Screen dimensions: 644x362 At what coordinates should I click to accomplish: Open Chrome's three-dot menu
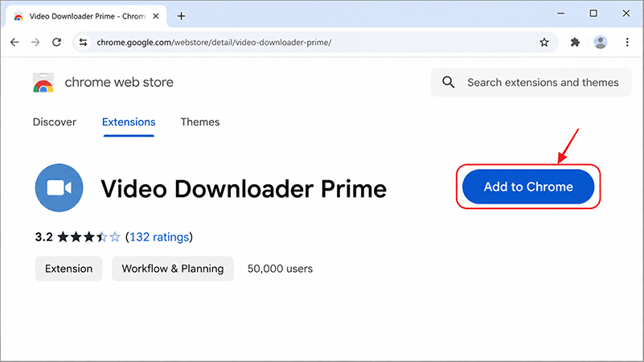click(x=627, y=42)
